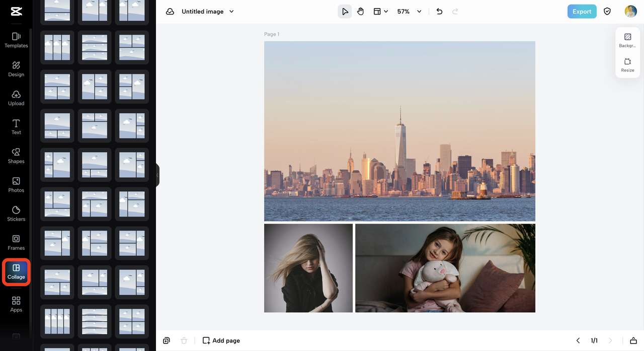Open the Stickers panel

pos(16,214)
